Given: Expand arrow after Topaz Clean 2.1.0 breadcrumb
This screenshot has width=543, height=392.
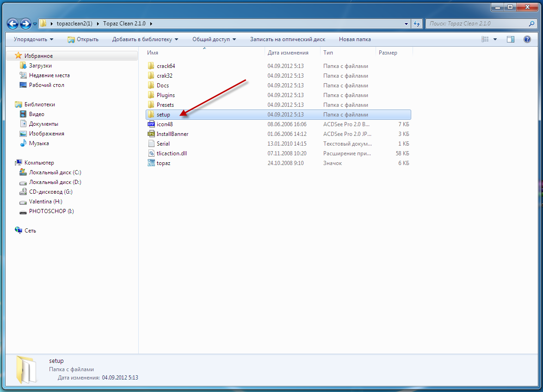Looking at the screenshot, I should [x=151, y=24].
